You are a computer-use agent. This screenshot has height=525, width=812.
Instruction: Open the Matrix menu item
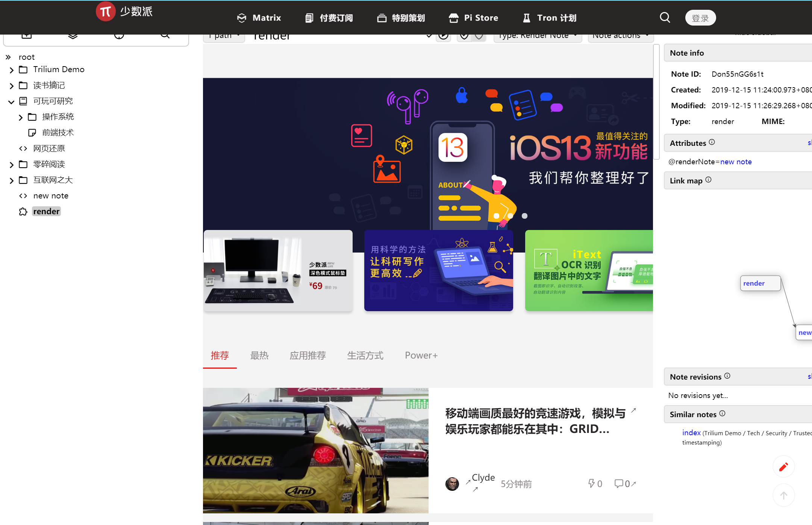(x=259, y=17)
